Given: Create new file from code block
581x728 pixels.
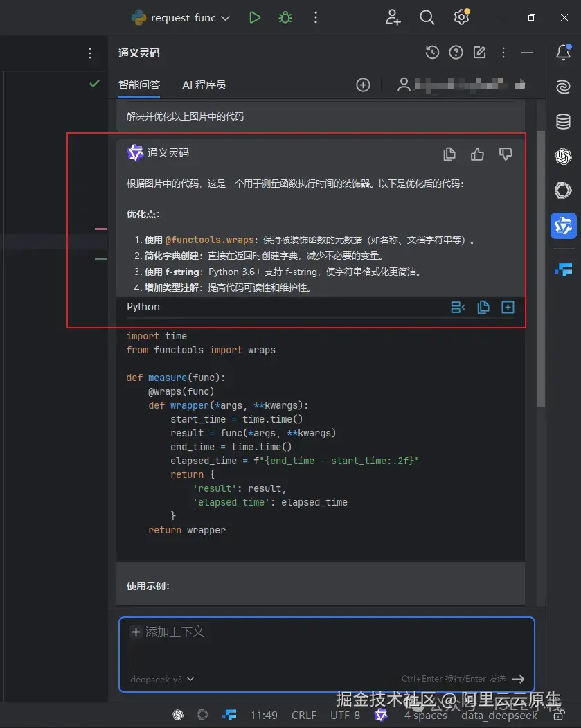Looking at the screenshot, I should pyautogui.click(x=508, y=307).
